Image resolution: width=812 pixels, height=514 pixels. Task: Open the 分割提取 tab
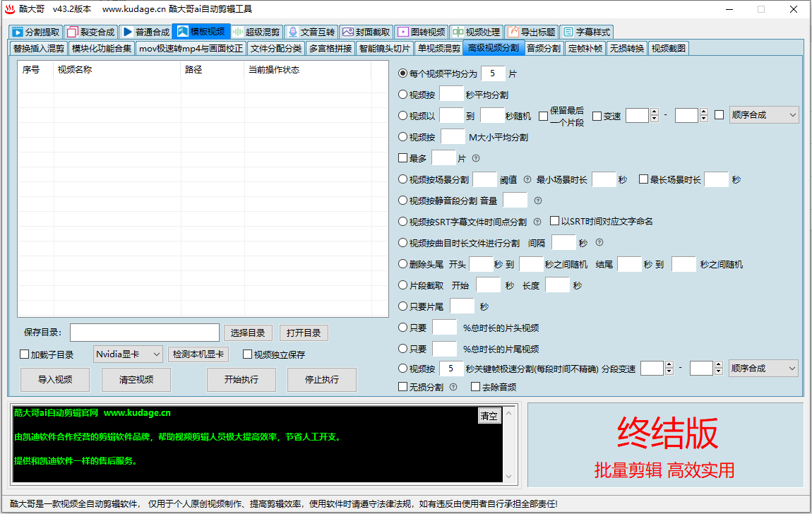(x=36, y=32)
